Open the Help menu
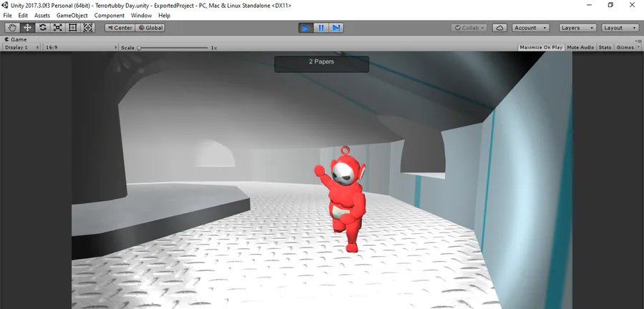This screenshot has width=644, height=309. [165, 16]
